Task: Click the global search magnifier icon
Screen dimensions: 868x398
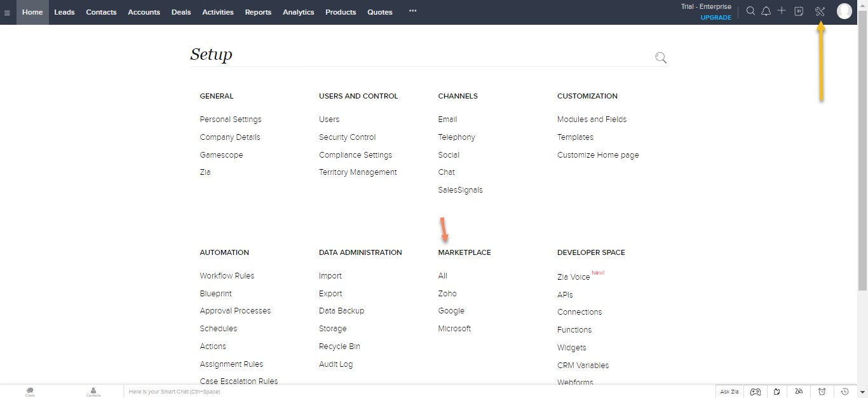Action: [x=750, y=11]
